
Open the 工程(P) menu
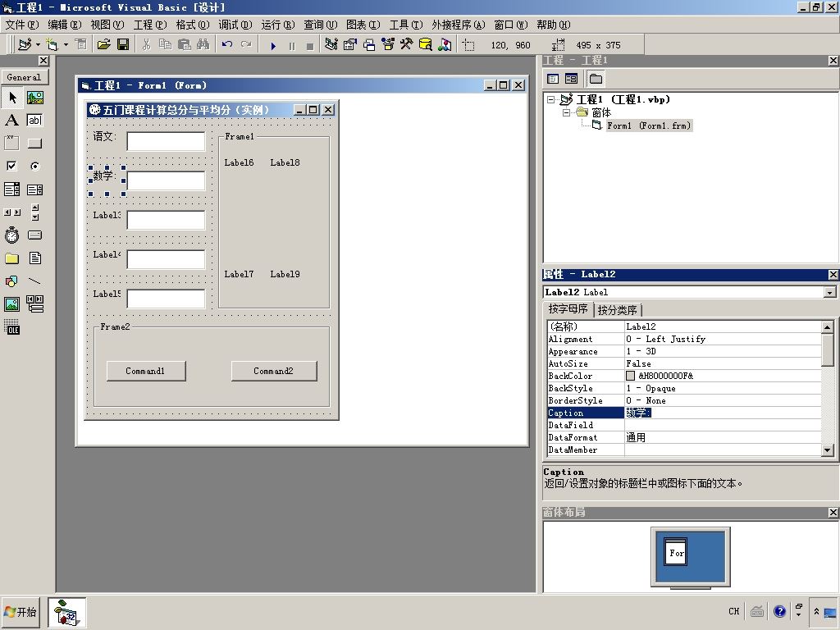[x=150, y=25]
